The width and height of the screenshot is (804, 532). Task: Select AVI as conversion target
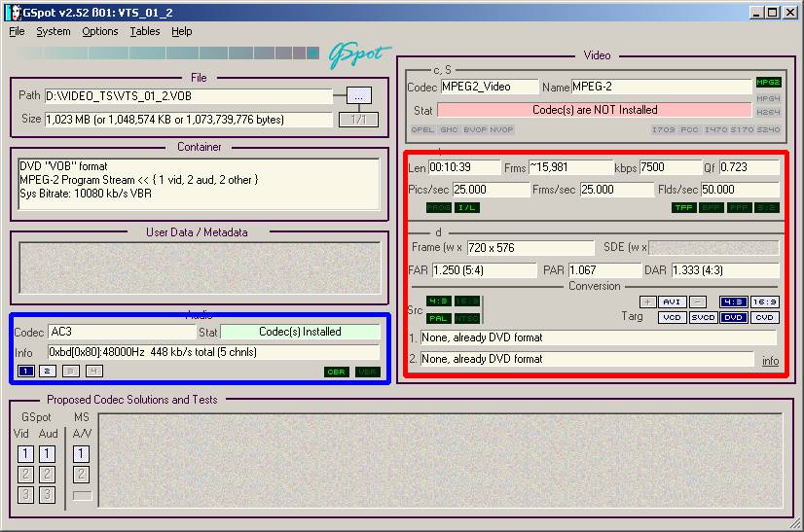(672, 301)
